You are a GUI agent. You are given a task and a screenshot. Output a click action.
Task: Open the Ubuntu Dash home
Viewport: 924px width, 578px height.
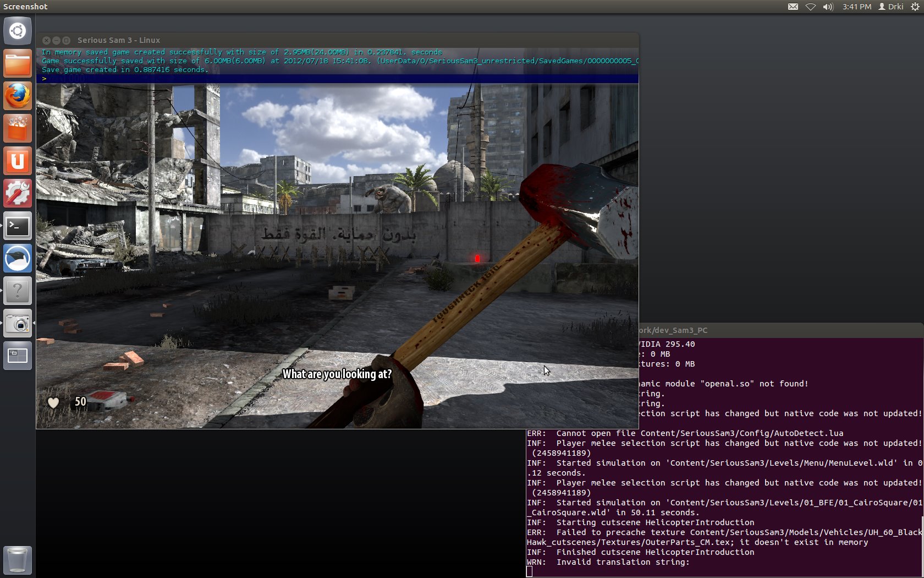[18, 31]
